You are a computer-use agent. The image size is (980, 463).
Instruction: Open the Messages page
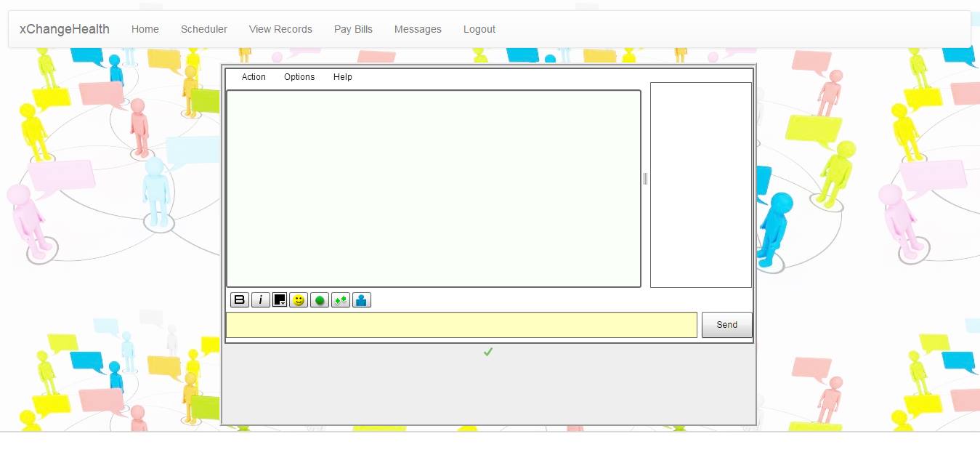418,29
